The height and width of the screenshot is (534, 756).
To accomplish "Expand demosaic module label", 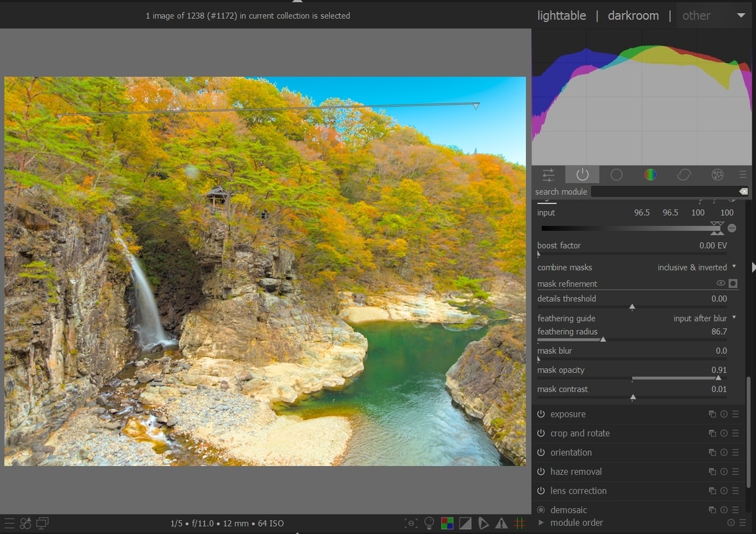I will point(568,509).
